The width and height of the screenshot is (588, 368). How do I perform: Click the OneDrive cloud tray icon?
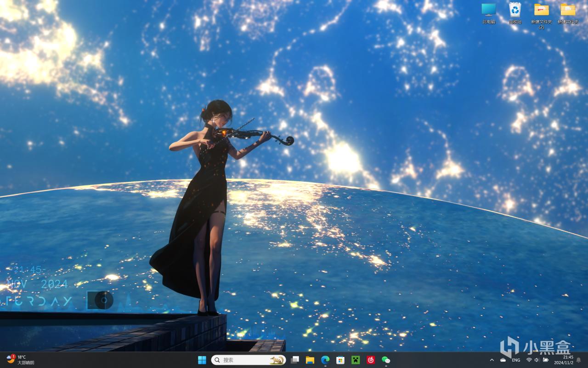[503, 360]
